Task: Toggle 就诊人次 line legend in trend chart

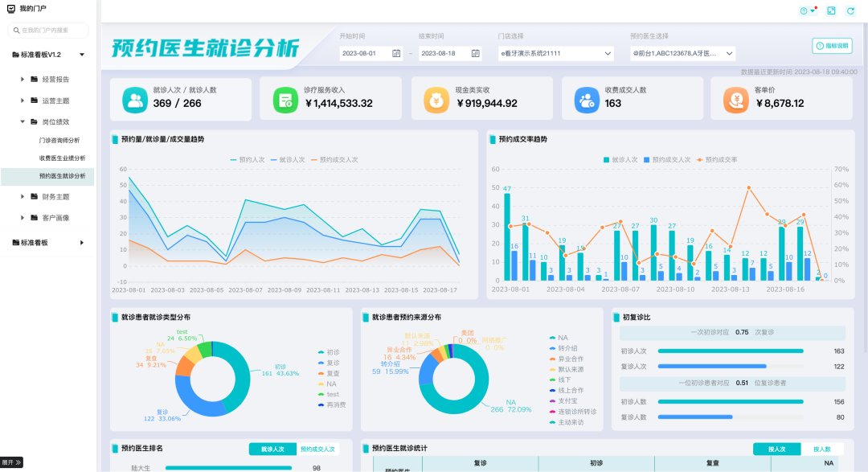Action: 287,159
